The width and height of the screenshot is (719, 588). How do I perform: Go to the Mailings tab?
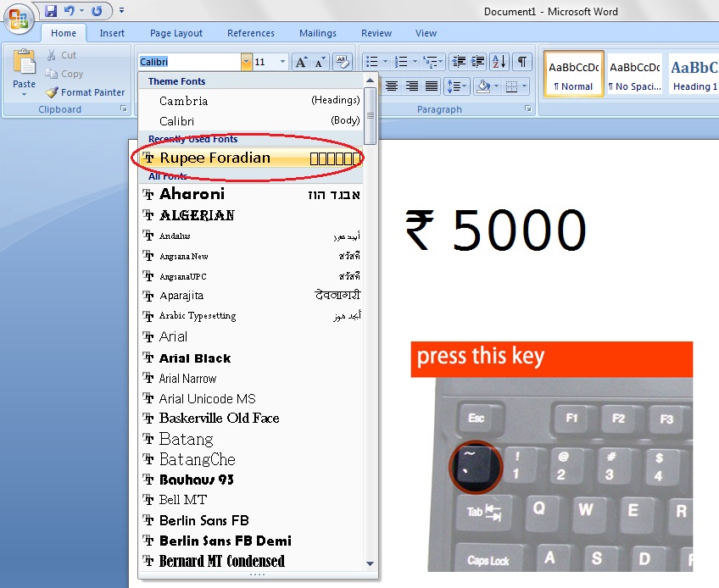tap(318, 33)
